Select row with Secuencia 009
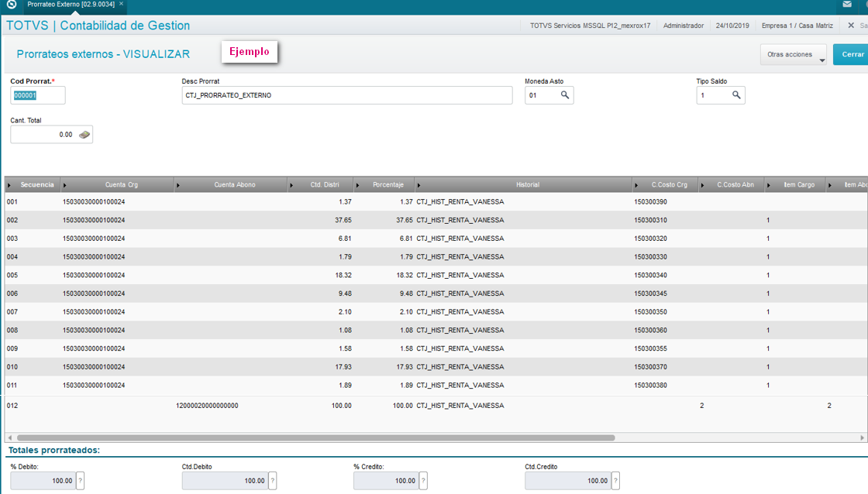The image size is (868, 494). (436, 348)
